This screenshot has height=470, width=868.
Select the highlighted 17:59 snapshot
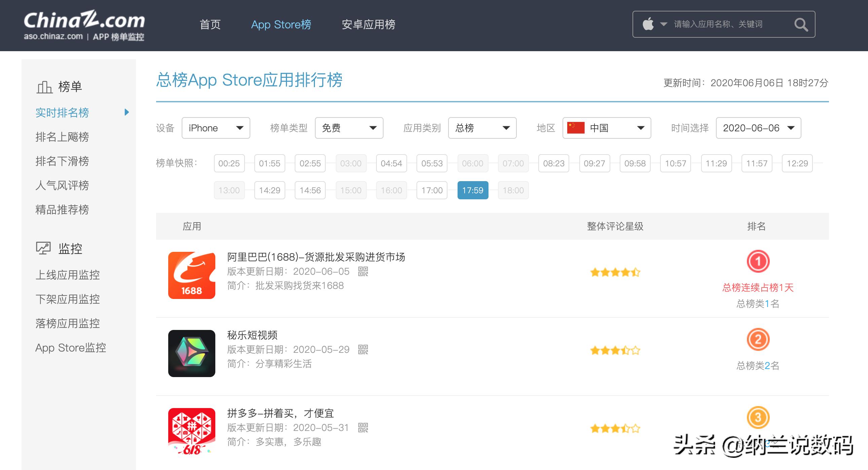pos(473,190)
